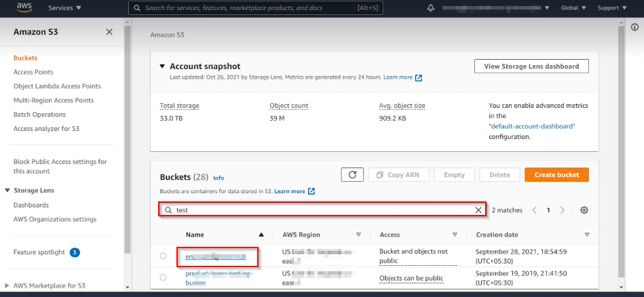Click the Empty bucket button

coord(454,175)
